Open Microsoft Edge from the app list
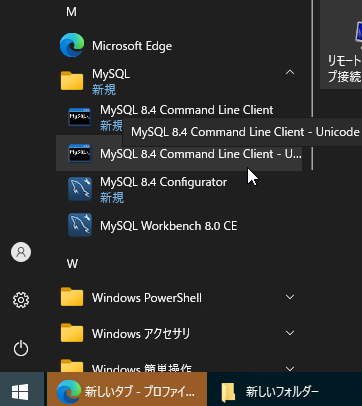The image size is (362, 406). (179, 45)
